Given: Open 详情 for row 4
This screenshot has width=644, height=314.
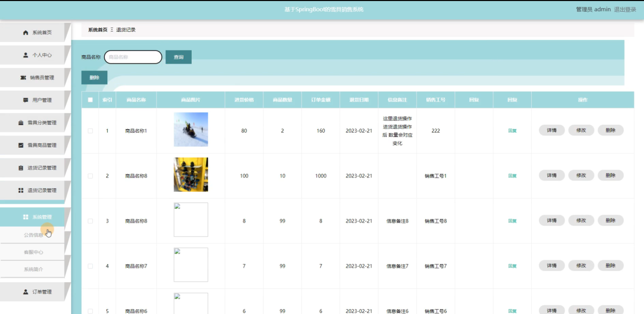Looking at the screenshot, I should [552, 266].
